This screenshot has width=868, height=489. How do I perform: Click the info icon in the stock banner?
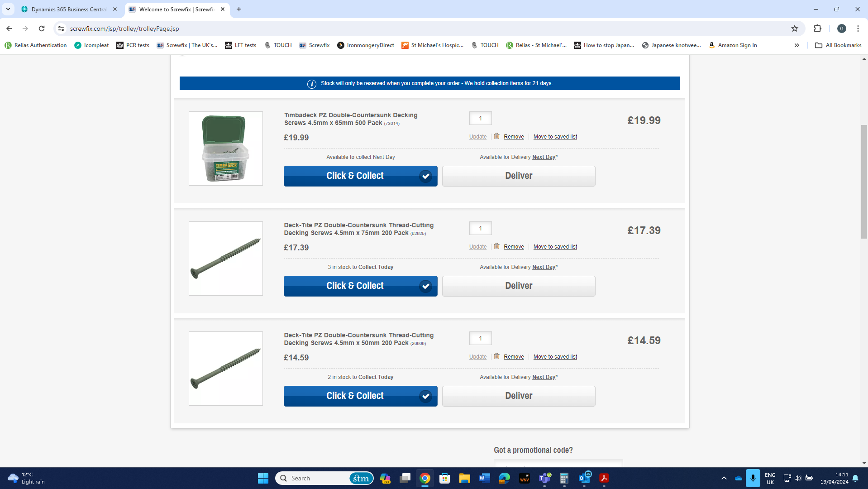[x=312, y=84]
